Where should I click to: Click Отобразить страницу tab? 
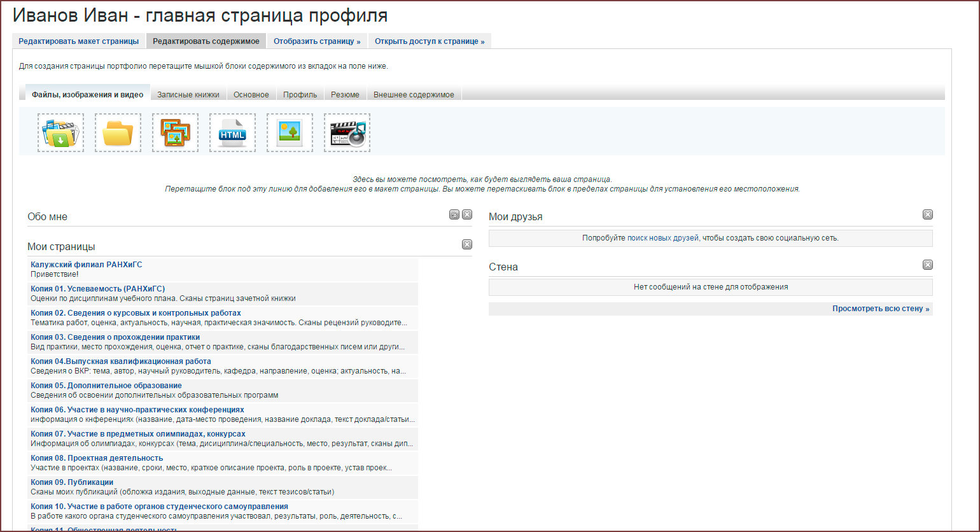[317, 41]
